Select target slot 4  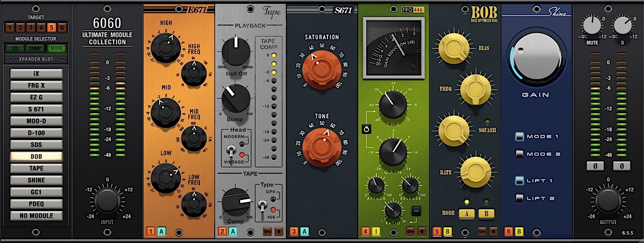42,27
